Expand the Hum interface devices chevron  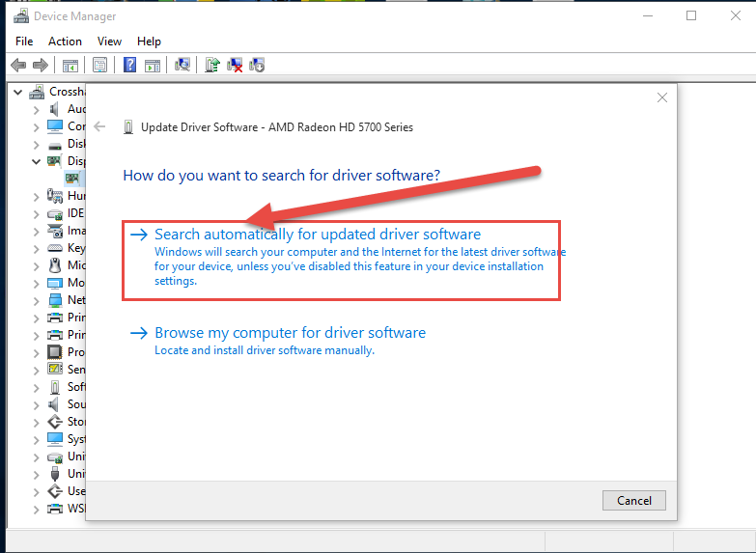point(36,197)
